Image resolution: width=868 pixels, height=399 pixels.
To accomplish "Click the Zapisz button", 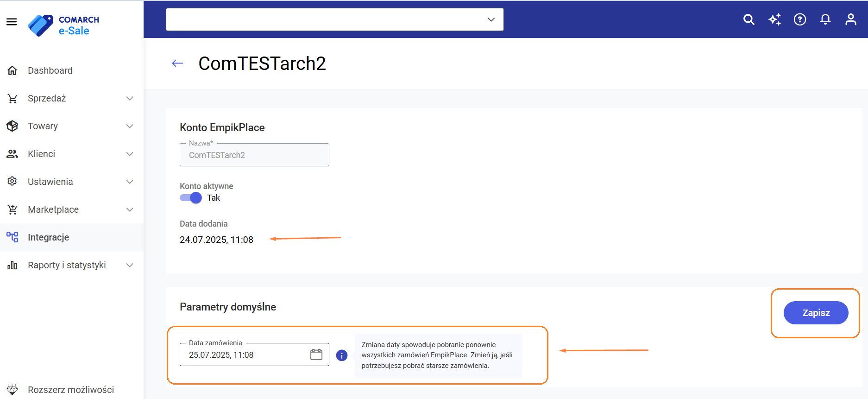I will tap(816, 313).
